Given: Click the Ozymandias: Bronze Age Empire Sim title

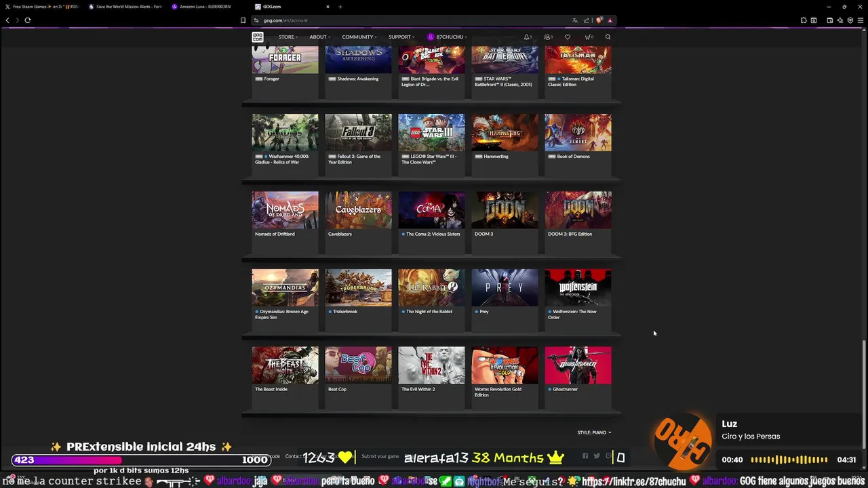Looking at the screenshot, I should [x=282, y=314].
